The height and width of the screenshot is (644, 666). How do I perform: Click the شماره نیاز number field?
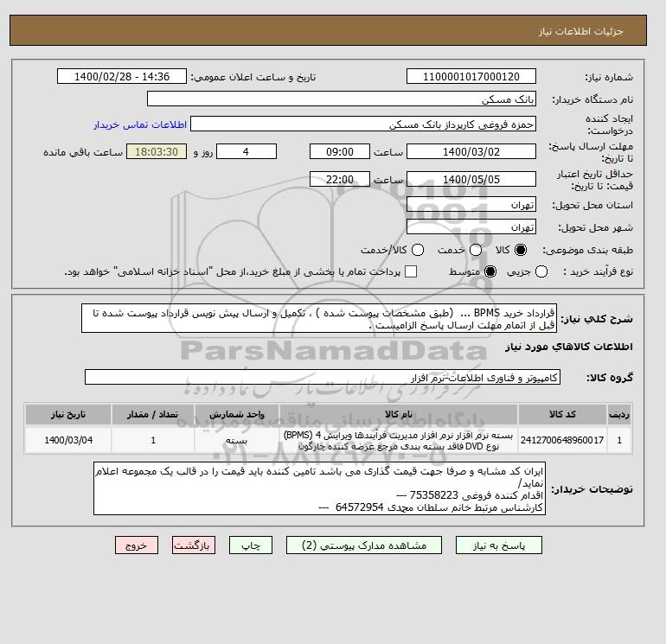[x=471, y=77]
